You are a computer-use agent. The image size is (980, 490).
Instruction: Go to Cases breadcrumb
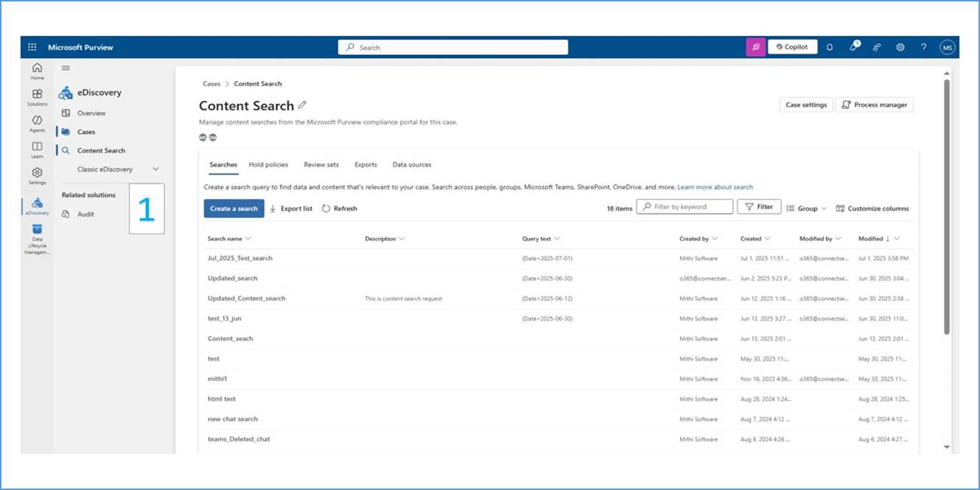211,84
